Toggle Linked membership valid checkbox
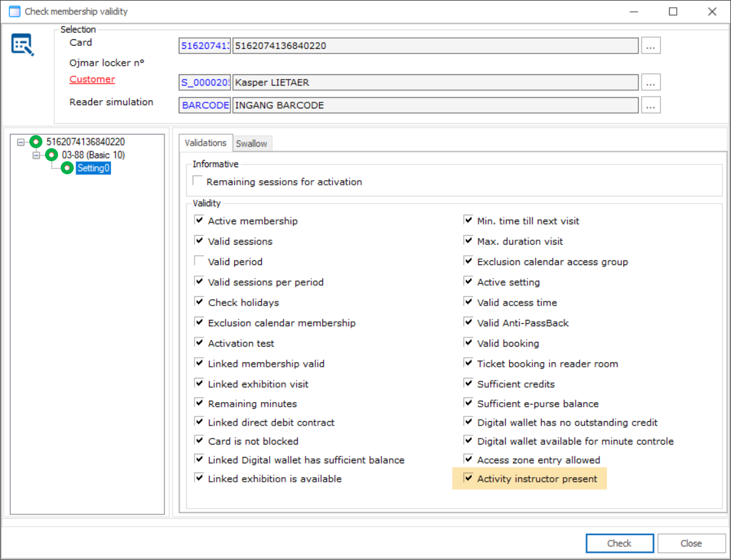The height and width of the screenshot is (560, 731). [199, 363]
